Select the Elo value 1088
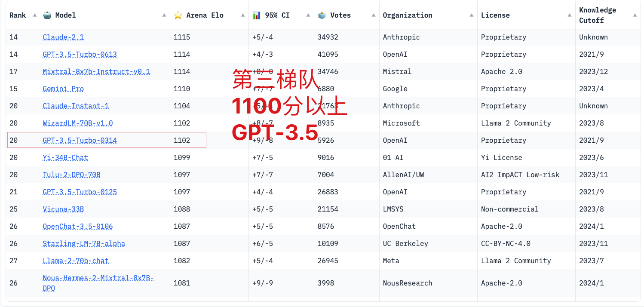644x307 pixels. pyautogui.click(x=182, y=209)
